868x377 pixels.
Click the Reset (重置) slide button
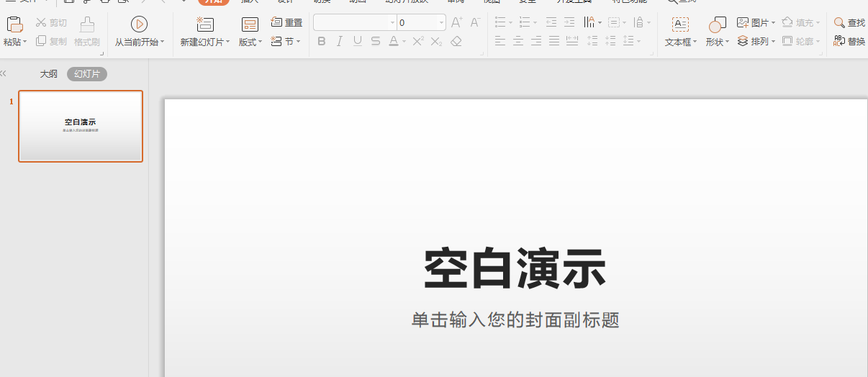coord(286,22)
